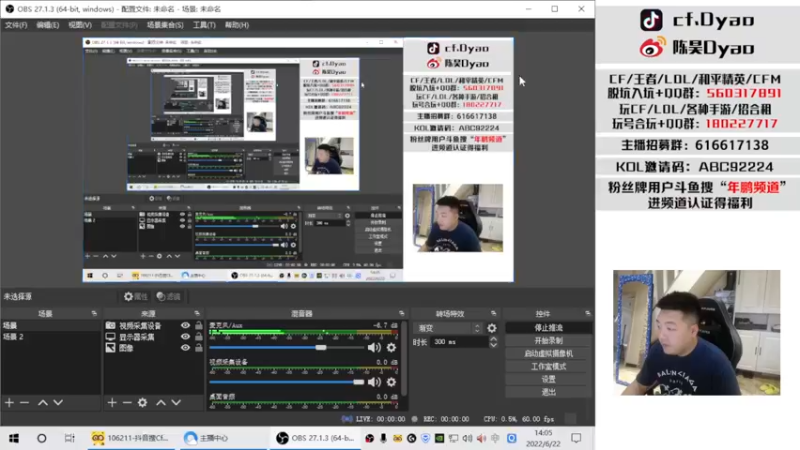Open the 文件(F) menu
800x450 pixels.
pos(16,25)
